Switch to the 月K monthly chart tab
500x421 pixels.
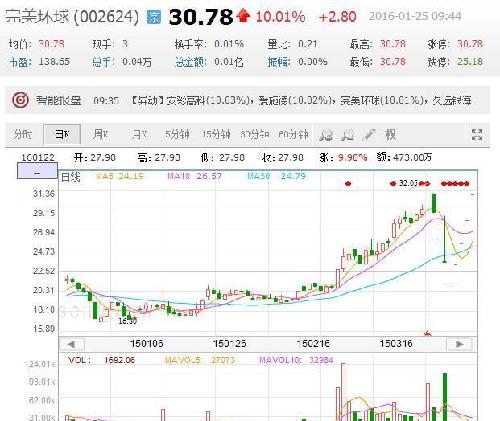coord(139,134)
